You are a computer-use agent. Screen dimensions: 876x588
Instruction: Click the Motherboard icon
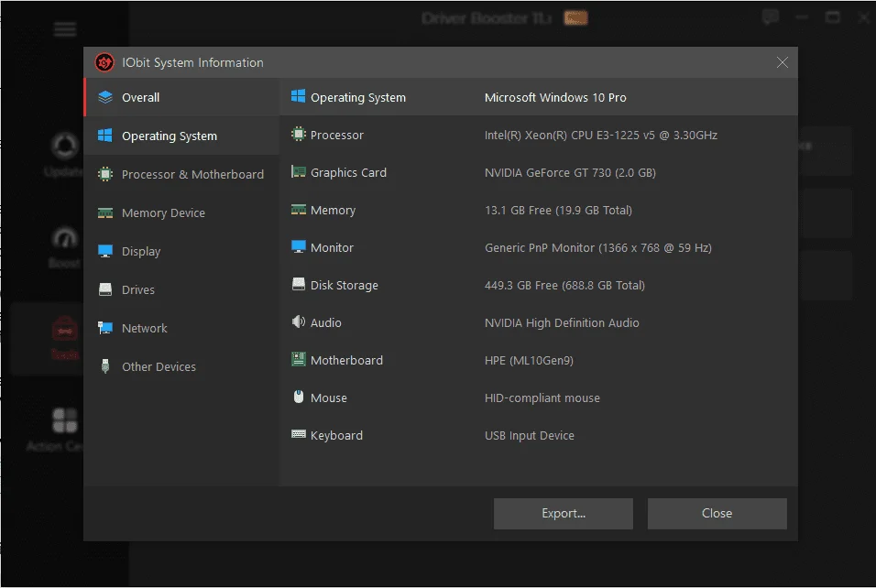click(299, 359)
